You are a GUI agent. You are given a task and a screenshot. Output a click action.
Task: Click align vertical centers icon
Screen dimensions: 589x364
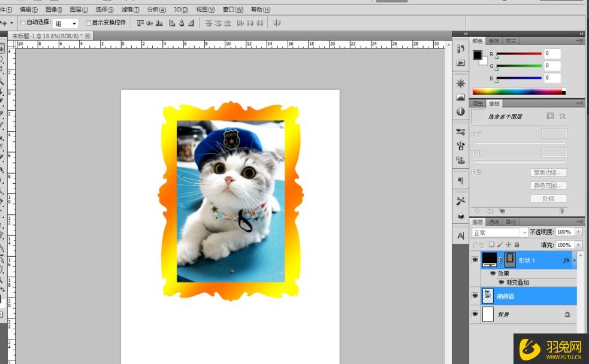[x=150, y=23]
